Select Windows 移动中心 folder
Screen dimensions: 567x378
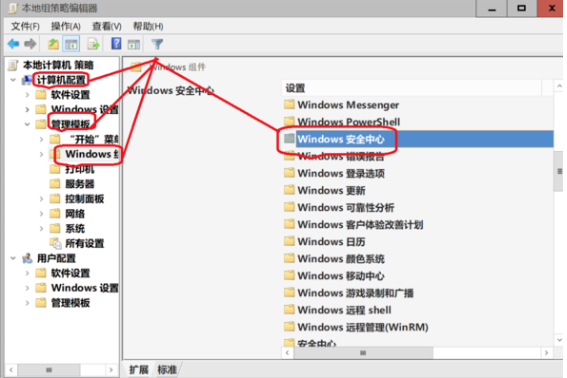(x=341, y=276)
